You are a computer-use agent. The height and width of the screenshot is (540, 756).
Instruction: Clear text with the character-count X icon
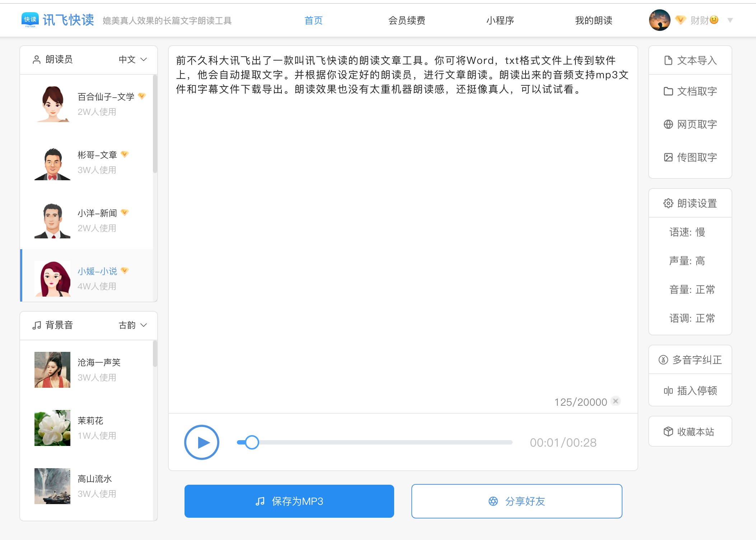(x=616, y=401)
